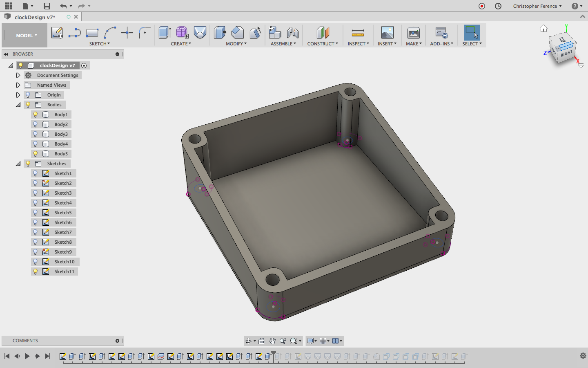This screenshot has height=368, width=588.
Task: Open the MODEL workspace dropdown
Action: 27,36
